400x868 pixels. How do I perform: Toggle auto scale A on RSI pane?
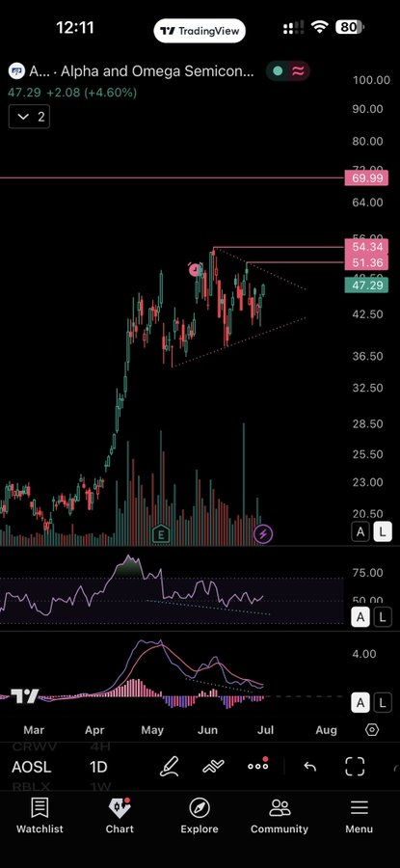coord(360,618)
